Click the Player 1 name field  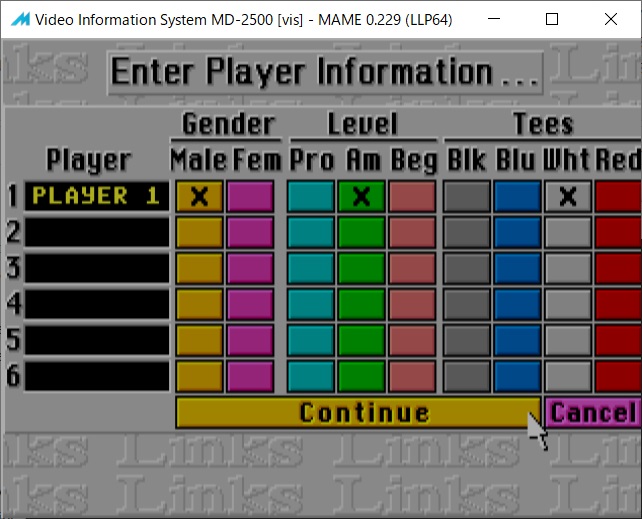[x=97, y=197]
